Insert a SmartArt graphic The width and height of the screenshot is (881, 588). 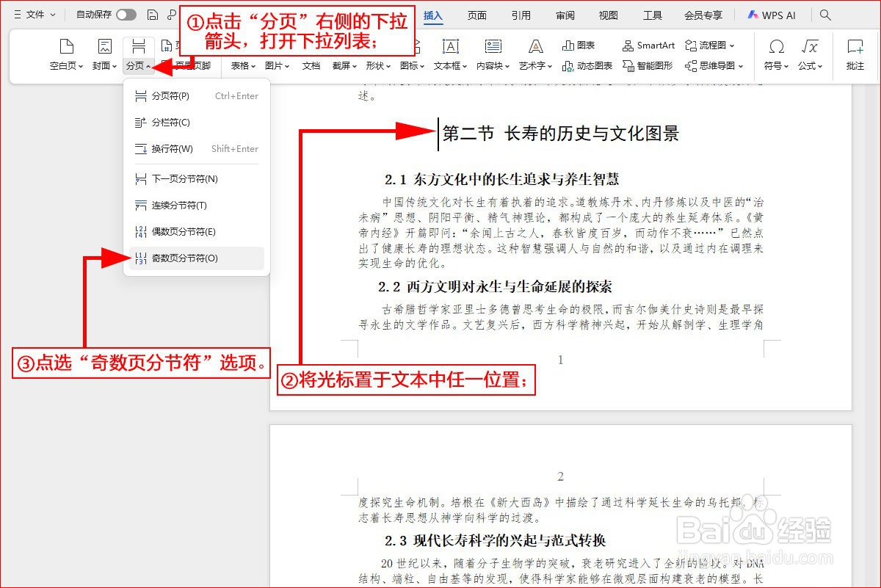pyautogui.click(x=648, y=45)
